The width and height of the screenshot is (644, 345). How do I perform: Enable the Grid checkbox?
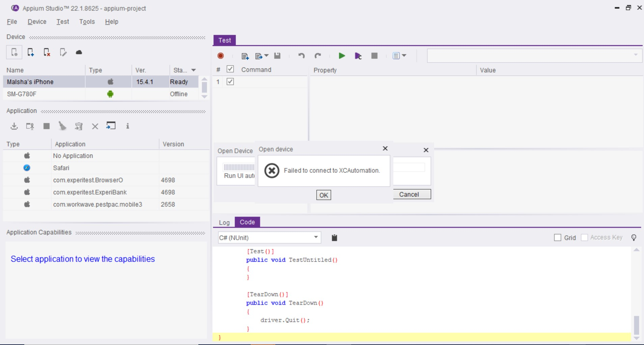pyautogui.click(x=558, y=238)
